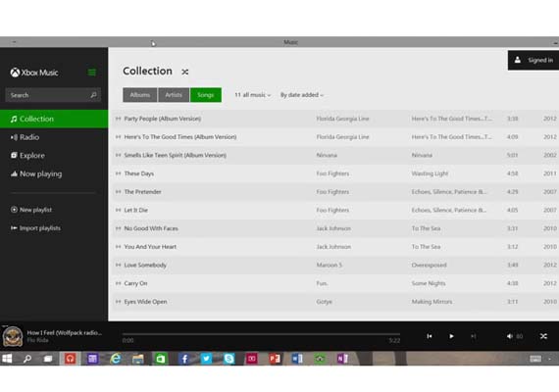Screen dimensions: 559x392
Task: Click artist Nirvana in Smells Like Teen Spirit row
Action: [x=327, y=155]
